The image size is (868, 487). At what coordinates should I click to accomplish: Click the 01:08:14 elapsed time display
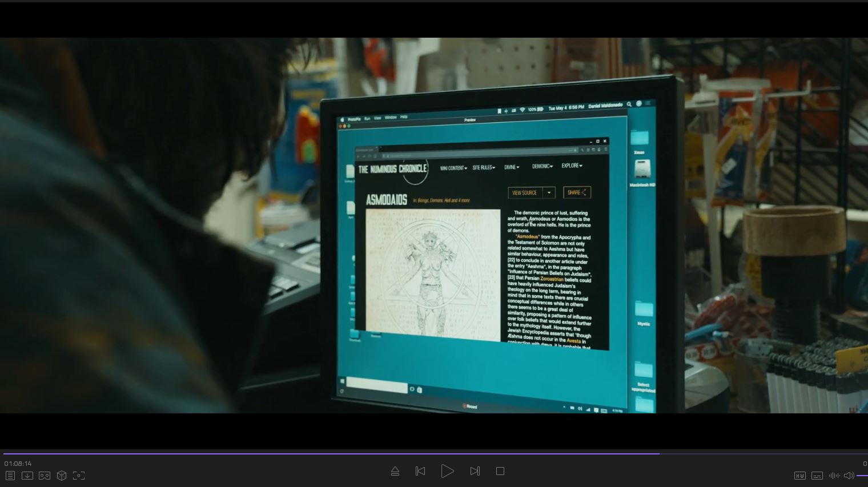(x=18, y=464)
